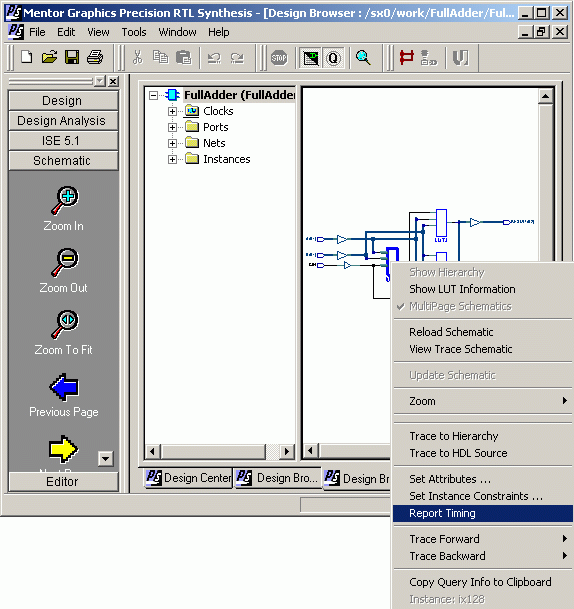Viewport: 574px width, 609px height.
Task: Click the STOP toolbar icon
Action: (279, 58)
